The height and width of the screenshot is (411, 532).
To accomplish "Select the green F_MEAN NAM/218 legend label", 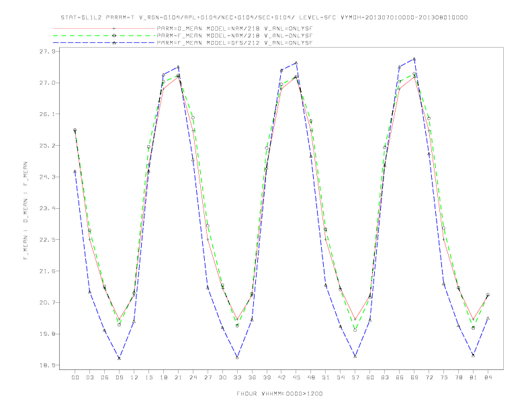I will point(234,36).
